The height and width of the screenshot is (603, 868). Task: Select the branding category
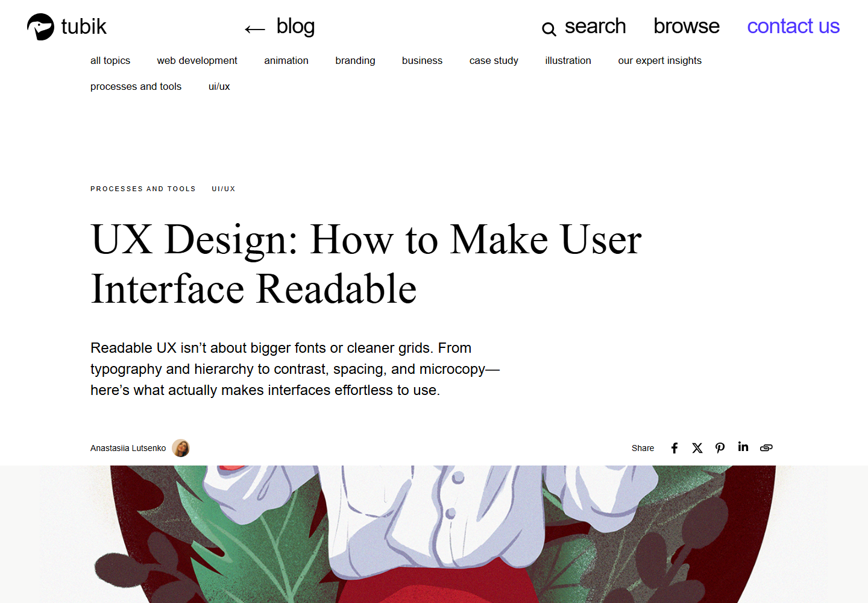coord(355,60)
